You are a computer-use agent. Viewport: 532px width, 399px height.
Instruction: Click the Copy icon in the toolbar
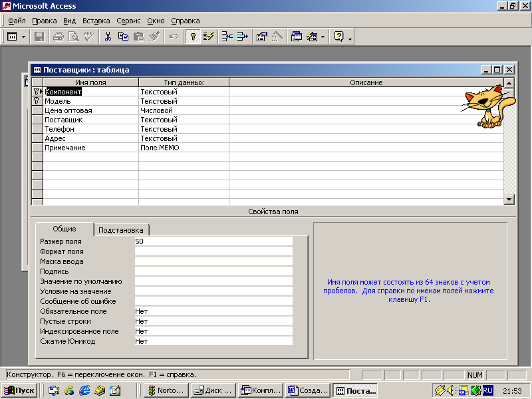point(123,37)
